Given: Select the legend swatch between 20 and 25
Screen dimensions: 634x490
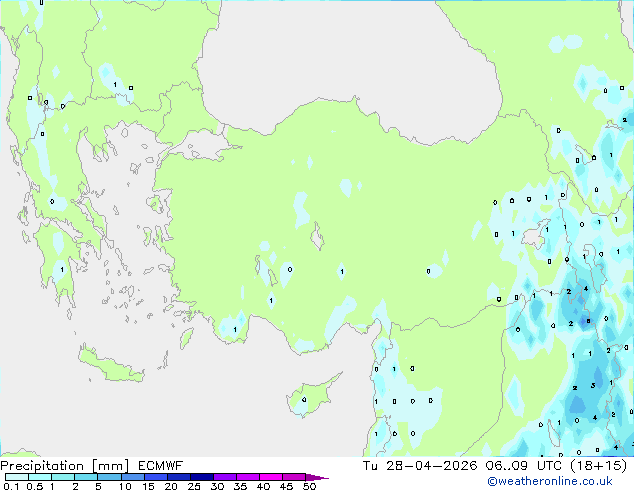Looking at the screenshot, I should pos(178,477).
